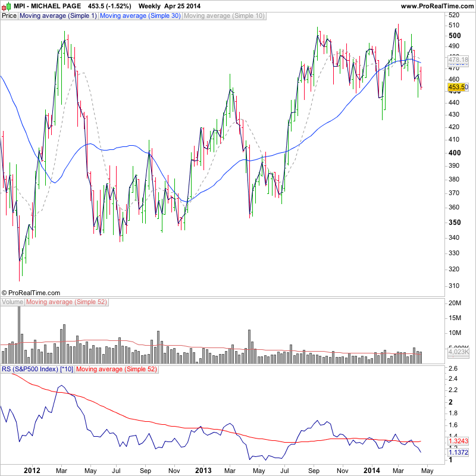Click the 400 price axis label
This screenshot has height=476, width=476.
[455, 153]
